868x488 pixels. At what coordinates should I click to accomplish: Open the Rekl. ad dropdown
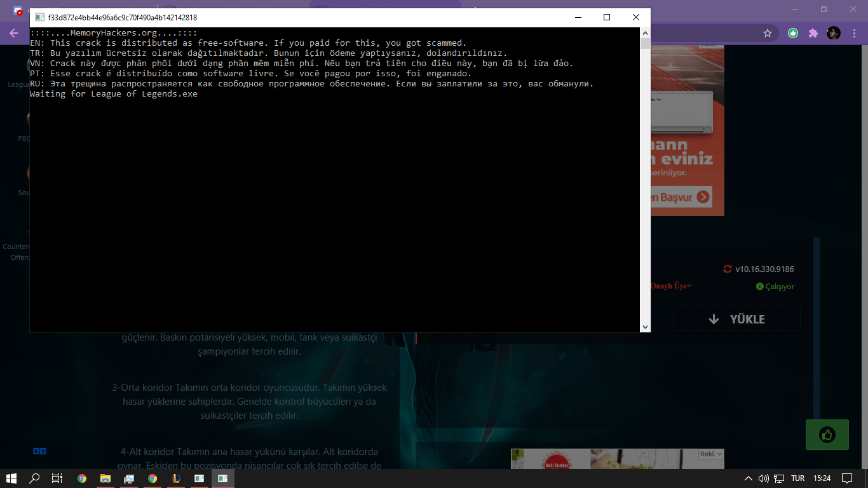711,454
